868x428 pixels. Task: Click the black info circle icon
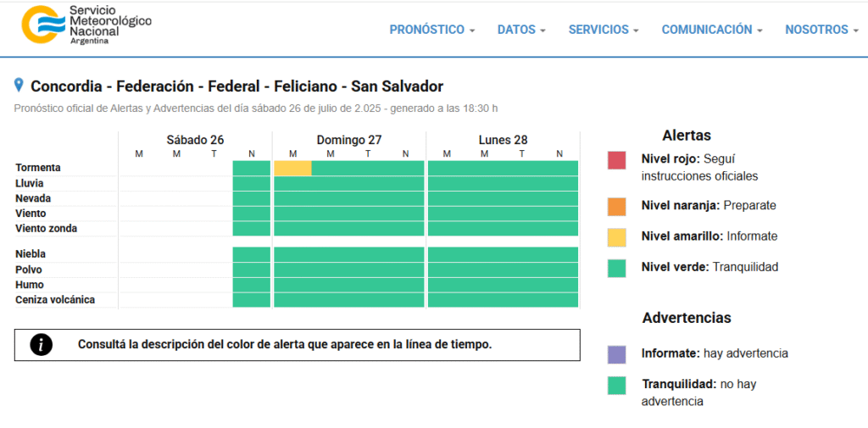[x=41, y=344]
